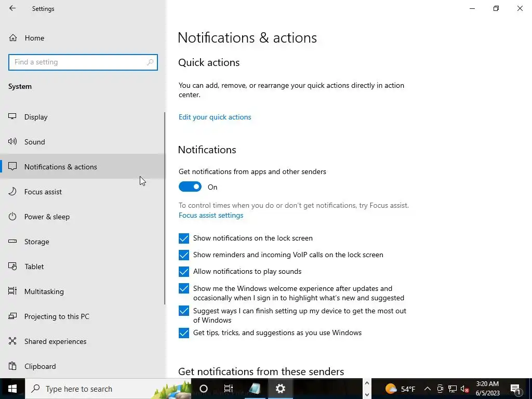
Task: Click the Clipboard icon in sidebar
Action: [12, 366]
